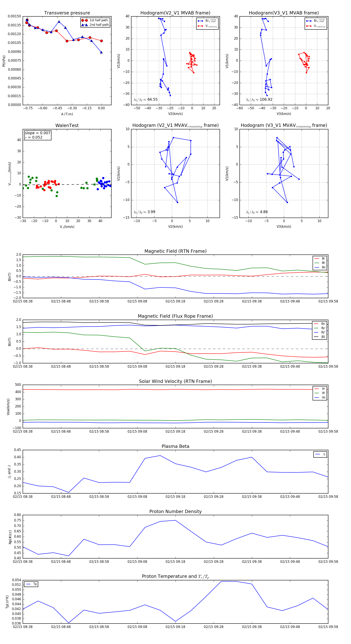The width and height of the screenshot is (351, 644).
Task: Click the 'Bt' legend entry
Action: (320, 263)
